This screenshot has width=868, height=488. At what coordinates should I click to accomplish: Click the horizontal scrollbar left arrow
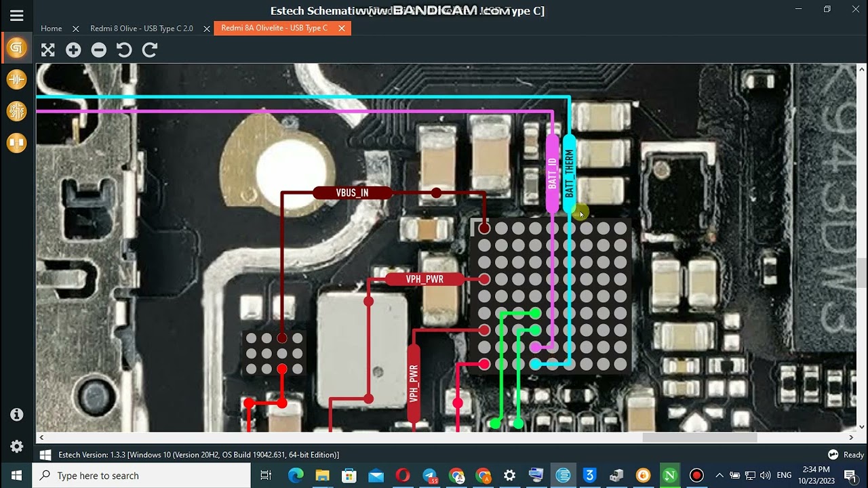pos(41,438)
